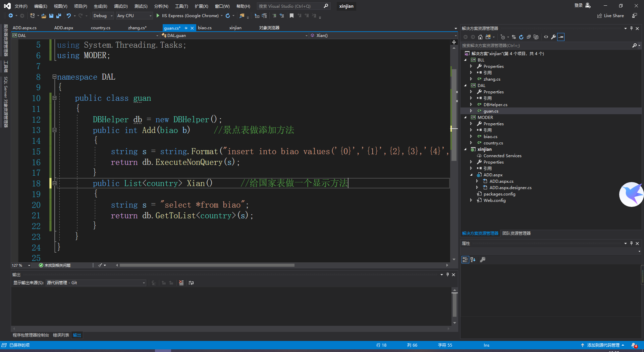Switch Properties panel to categorized view

click(x=465, y=259)
